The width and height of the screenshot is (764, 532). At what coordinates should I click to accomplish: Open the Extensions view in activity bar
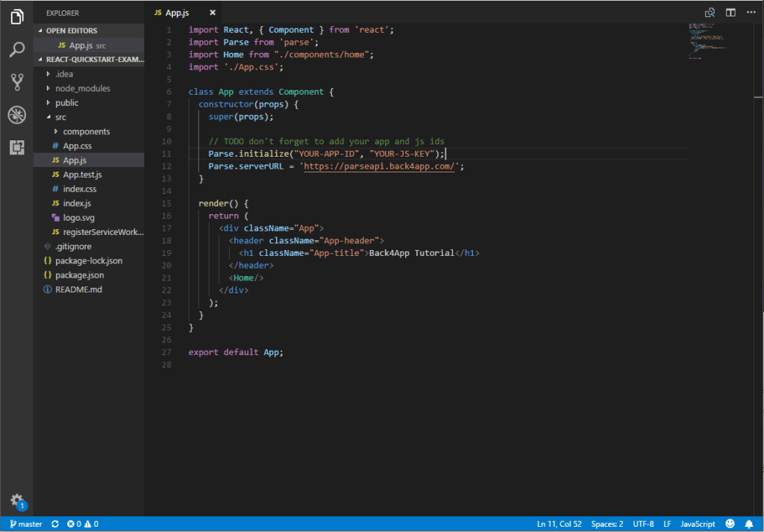16,147
